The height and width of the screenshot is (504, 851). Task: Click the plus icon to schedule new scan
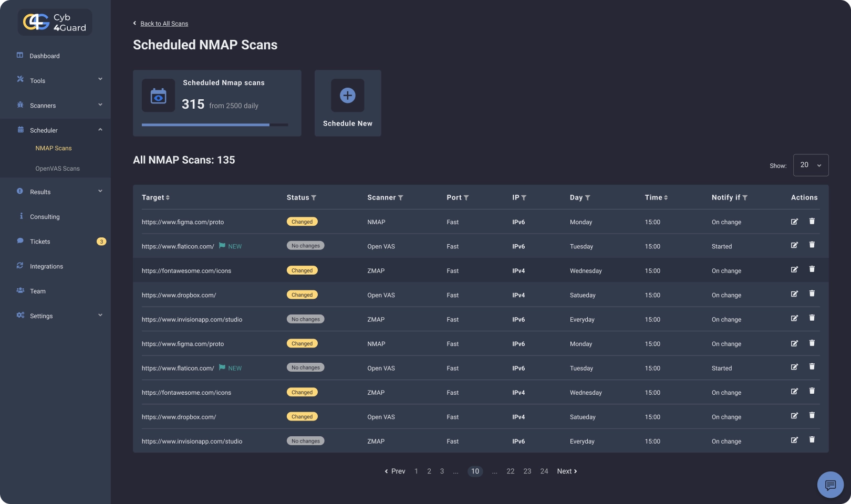(347, 96)
